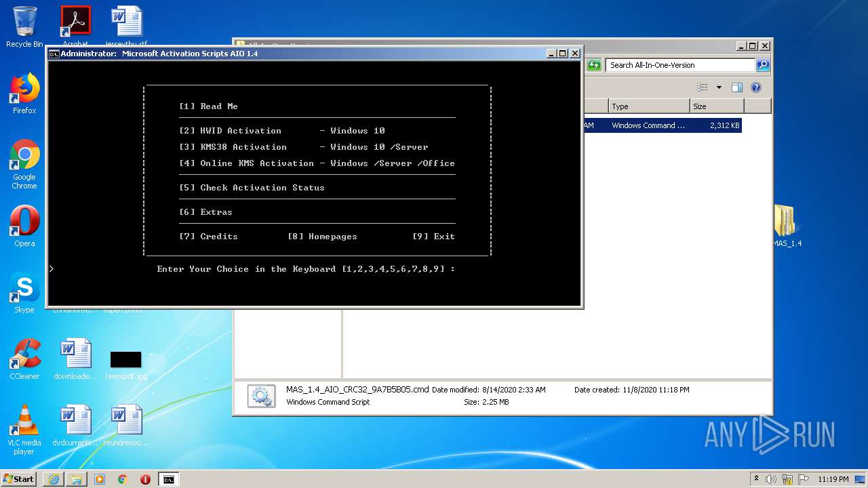Launch Opera from the desktop
Image resolution: width=868 pixels, height=488 pixels.
click(x=24, y=226)
